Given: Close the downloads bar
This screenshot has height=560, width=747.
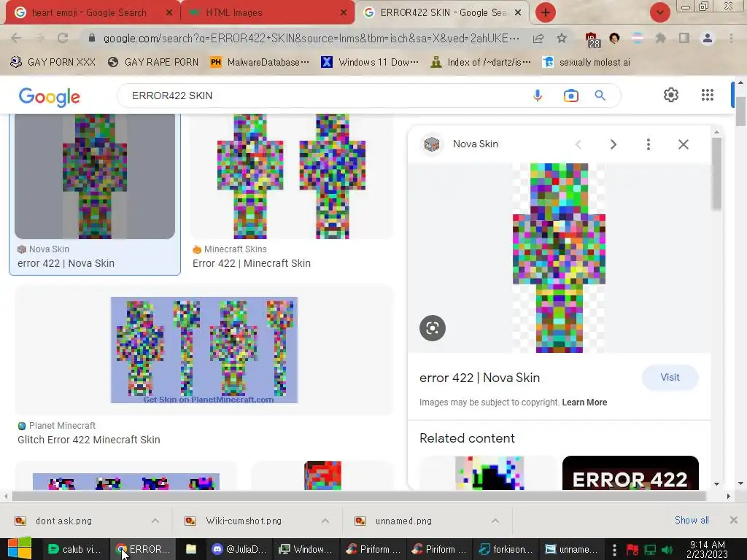Looking at the screenshot, I should pos(734,520).
